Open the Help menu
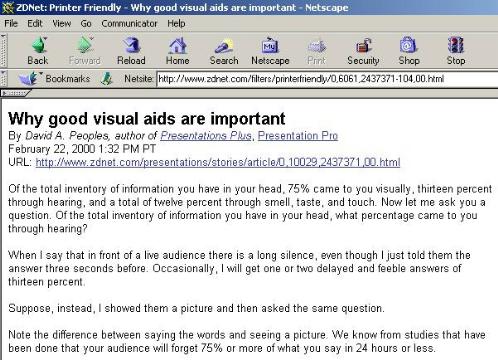 (x=176, y=23)
